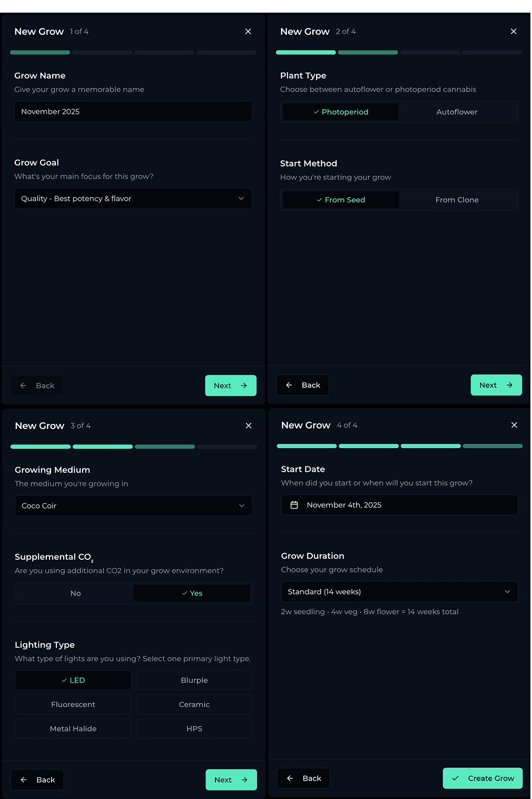Click the '1 of 4' step indicator

79,32
